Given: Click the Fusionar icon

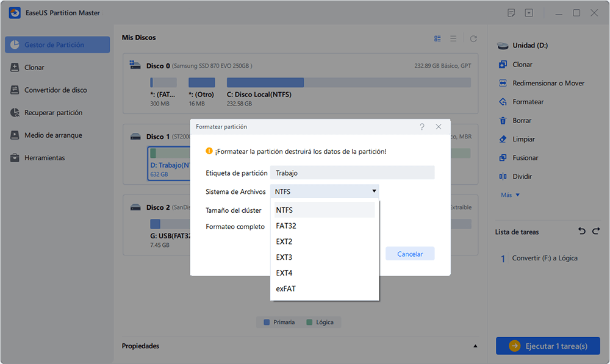Looking at the screenshot, I should point(503,157).
